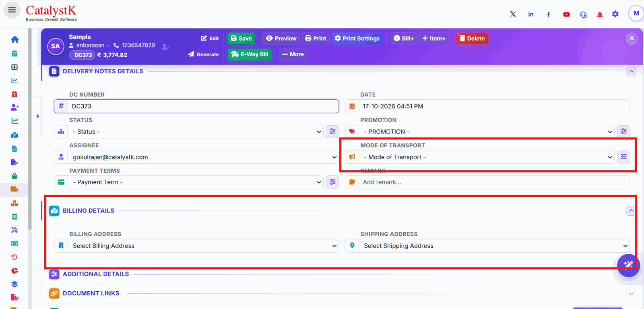The height and width of the screenshot is (309, 644).
Task: Open the YouTube channel icon
Action: [566, 14]
